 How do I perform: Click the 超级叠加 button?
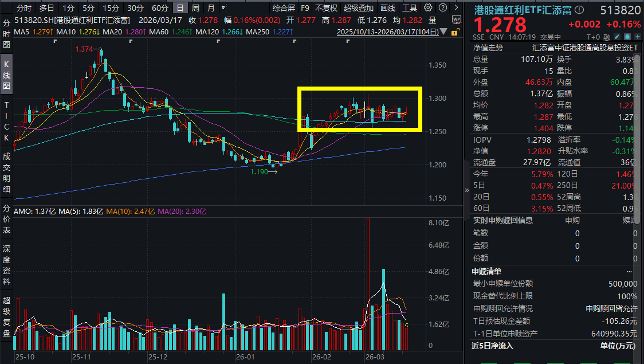(x=358, y=8)
